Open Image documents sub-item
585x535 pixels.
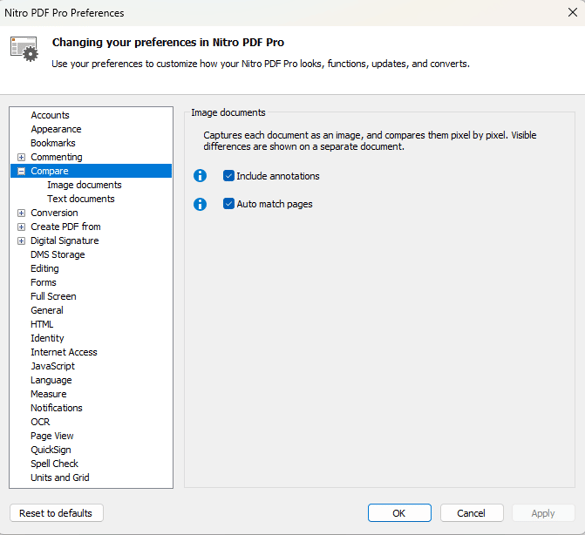coord(84,185)
